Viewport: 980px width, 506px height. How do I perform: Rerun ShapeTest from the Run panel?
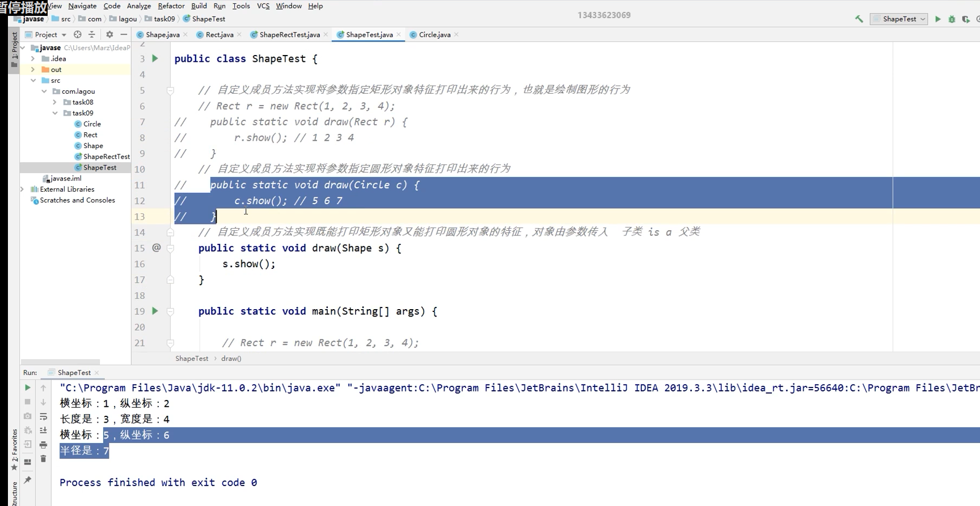point(27,387)
